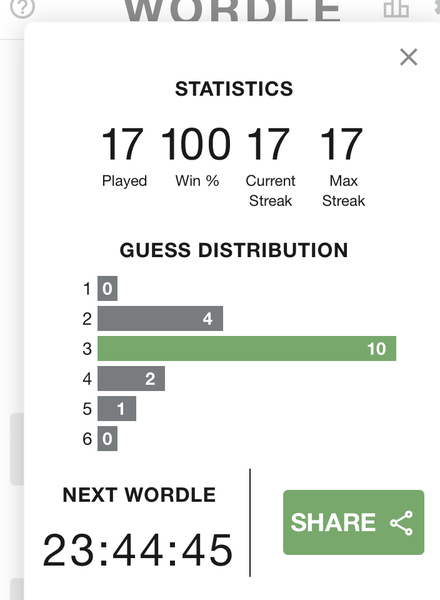Click the STATISTICS heading

234,89
